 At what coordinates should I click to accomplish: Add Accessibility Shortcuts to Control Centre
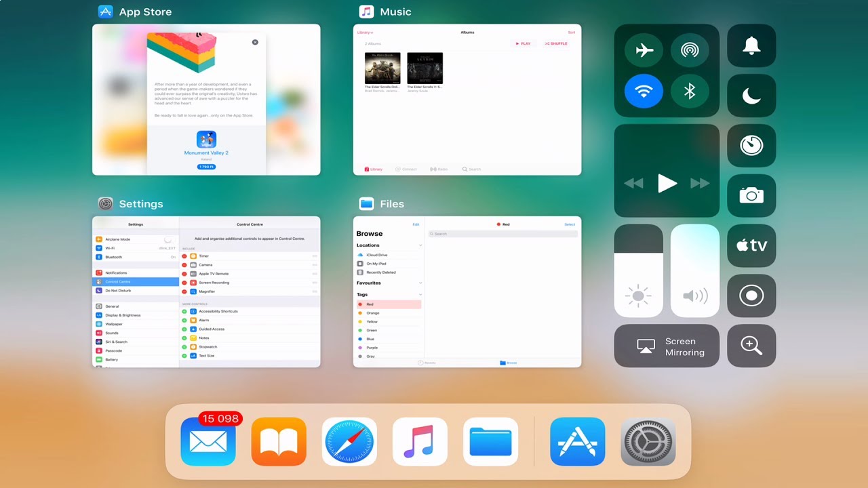click(184, 311)
